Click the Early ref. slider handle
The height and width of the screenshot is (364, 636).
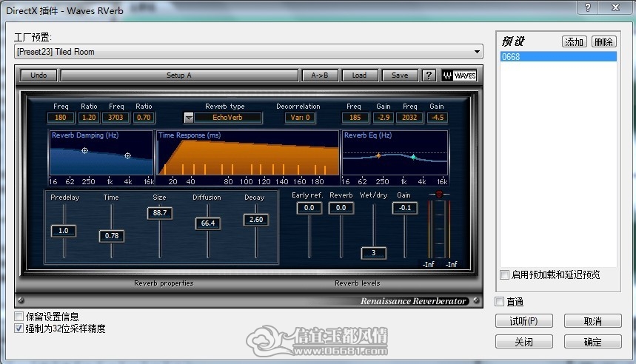point(309,208)
